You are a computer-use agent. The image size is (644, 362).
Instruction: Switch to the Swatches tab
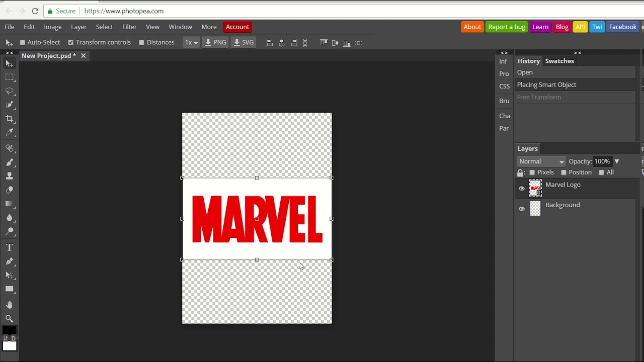pyautogui.click(x=559, y=61)
